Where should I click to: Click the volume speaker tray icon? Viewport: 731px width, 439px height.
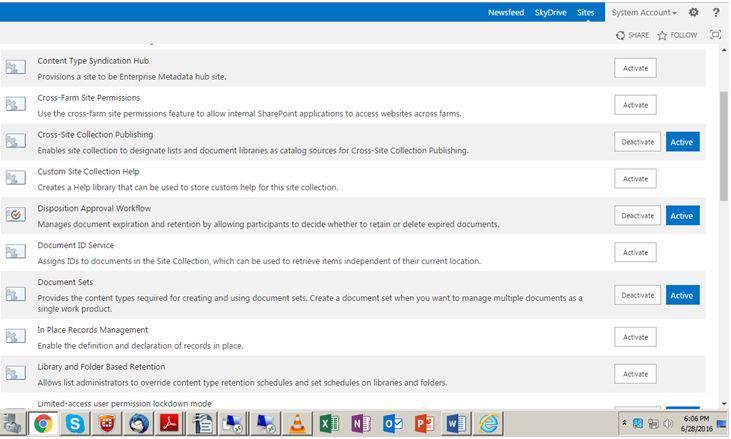click(668, 423)
